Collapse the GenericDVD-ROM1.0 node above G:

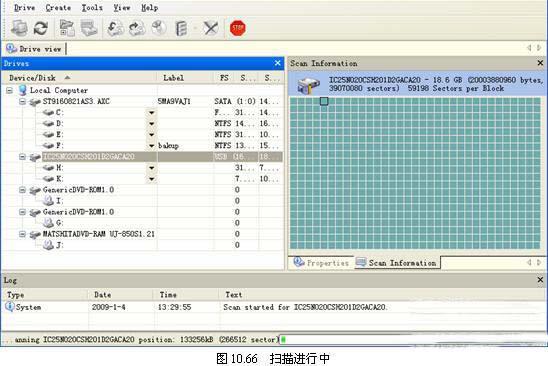tap(22, 212)
